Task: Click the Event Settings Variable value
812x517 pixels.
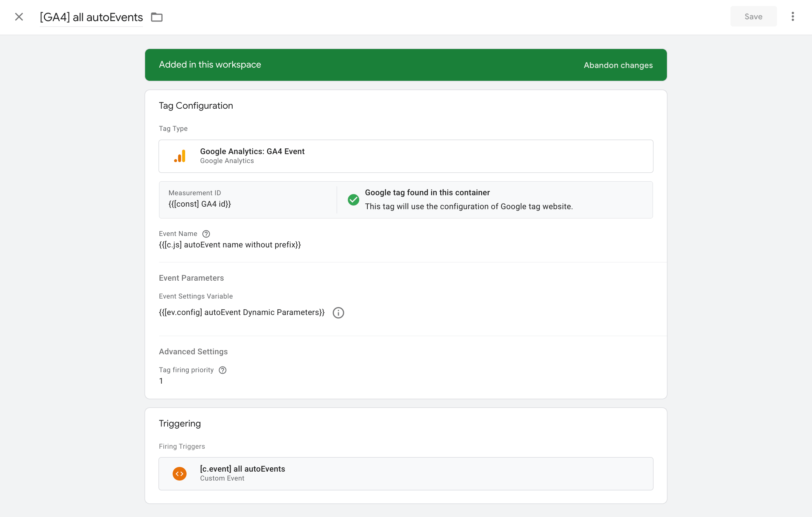Action: click(x=242, y=312)
